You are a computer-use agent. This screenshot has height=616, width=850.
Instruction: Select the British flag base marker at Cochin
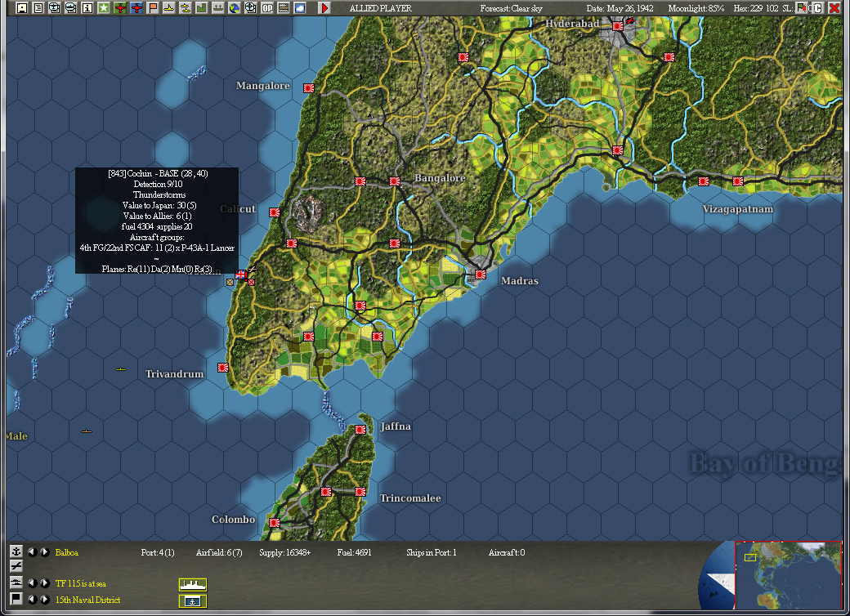click(240, 275)
